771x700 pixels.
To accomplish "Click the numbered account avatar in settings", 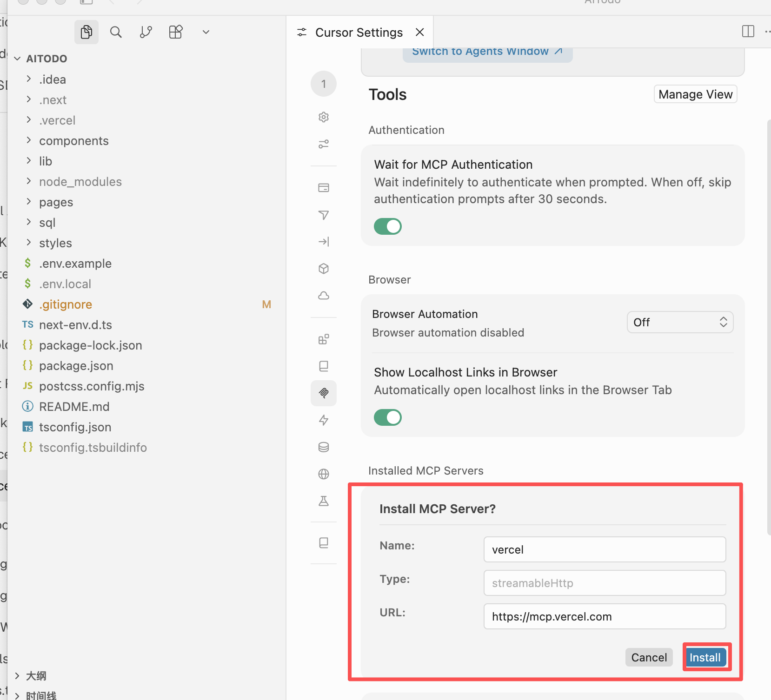I will pos(324,84).
